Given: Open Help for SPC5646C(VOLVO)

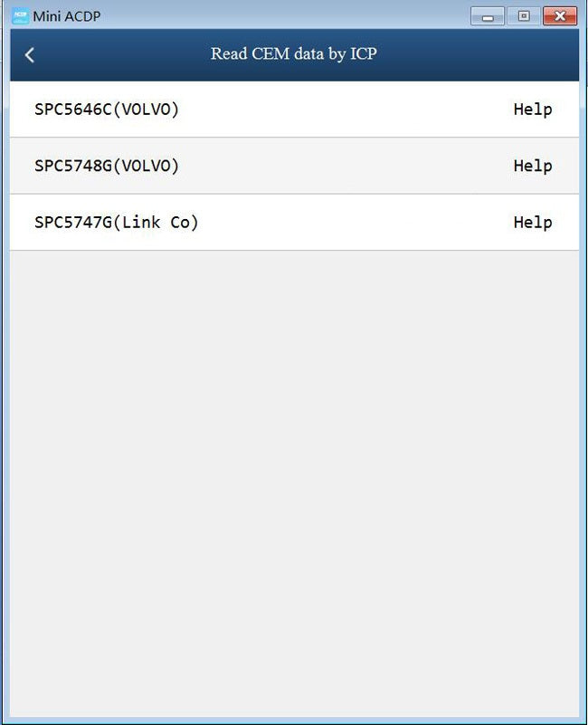Looking at the screenshot, I should coord(532,110).
